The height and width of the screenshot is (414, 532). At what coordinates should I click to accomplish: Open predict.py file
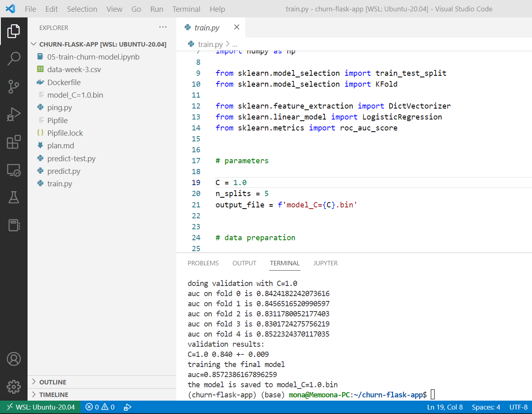click(x=102, y=171)
